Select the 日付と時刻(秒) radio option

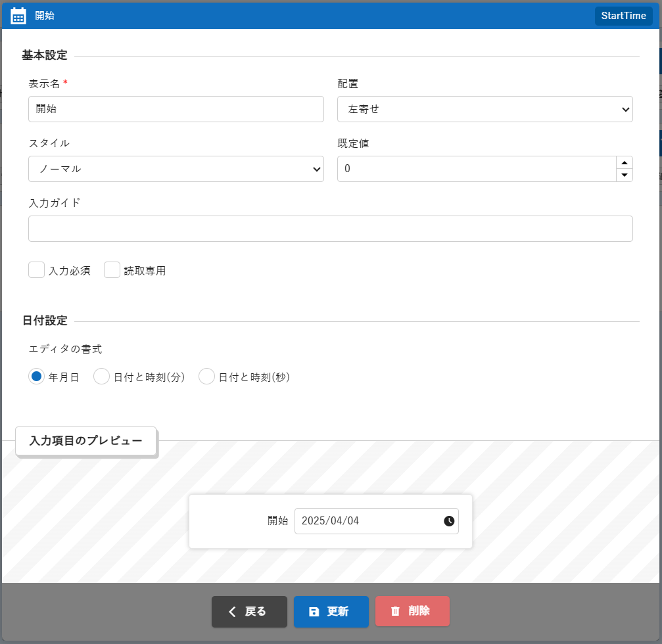(x=206, y=377)
